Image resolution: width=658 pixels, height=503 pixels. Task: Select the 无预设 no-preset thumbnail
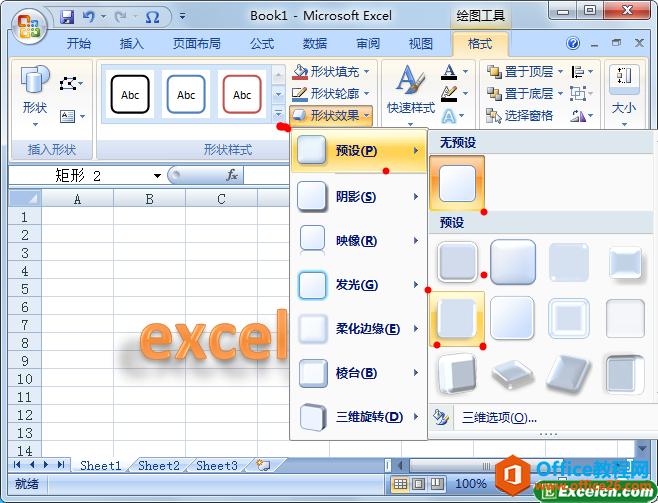coord(457,183)
